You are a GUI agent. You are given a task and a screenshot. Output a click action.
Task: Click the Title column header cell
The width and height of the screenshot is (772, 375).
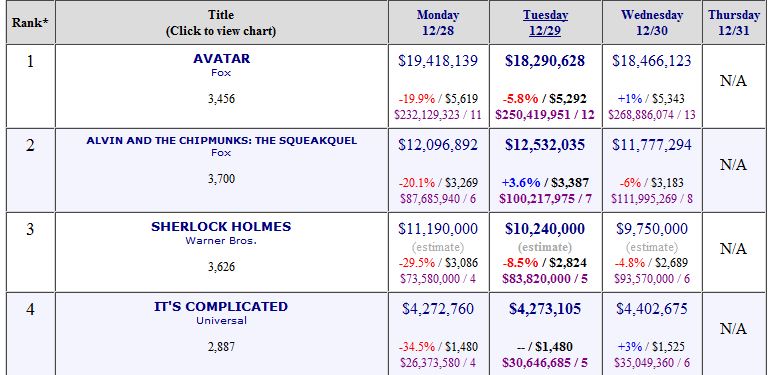221,23
